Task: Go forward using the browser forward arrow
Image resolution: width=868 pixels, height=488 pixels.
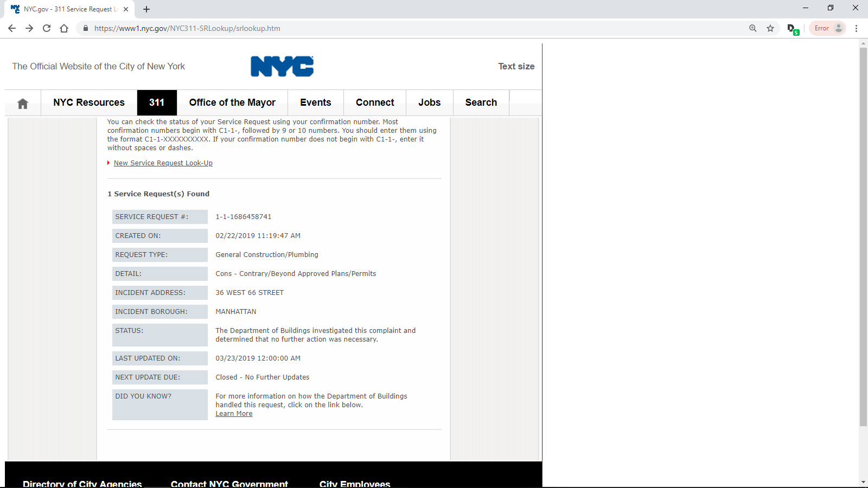Action: pyautogui.click(x=29, y=28)
